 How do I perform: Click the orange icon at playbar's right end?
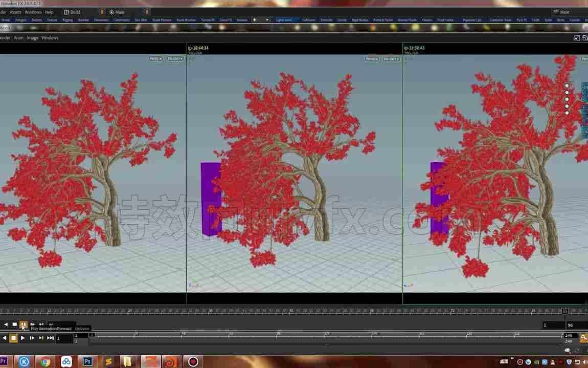tap(583, 338)
